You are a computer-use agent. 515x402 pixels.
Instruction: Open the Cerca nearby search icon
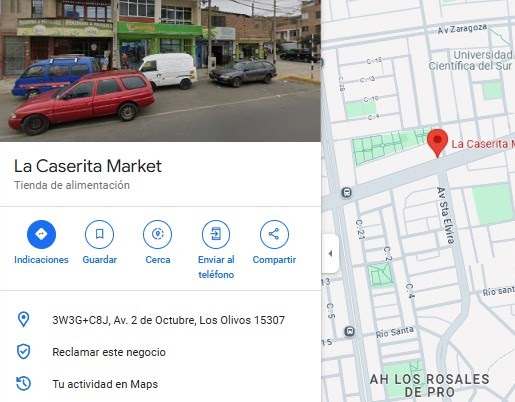158,234
